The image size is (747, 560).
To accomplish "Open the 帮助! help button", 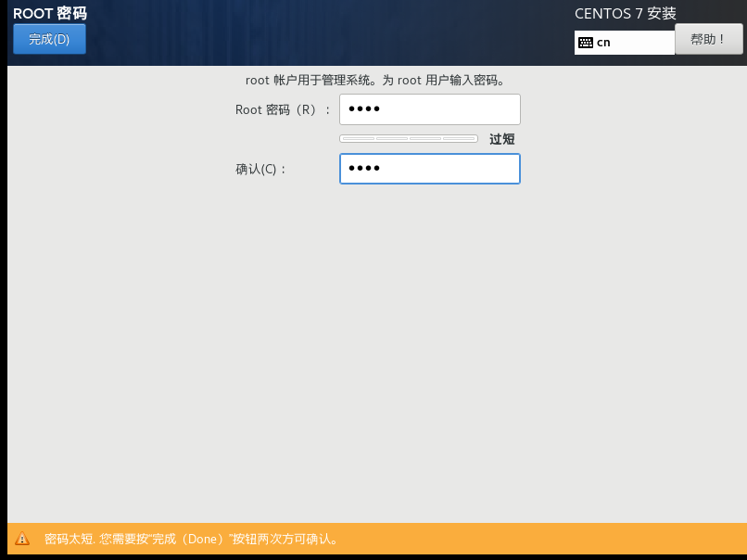I will [708, 39].
